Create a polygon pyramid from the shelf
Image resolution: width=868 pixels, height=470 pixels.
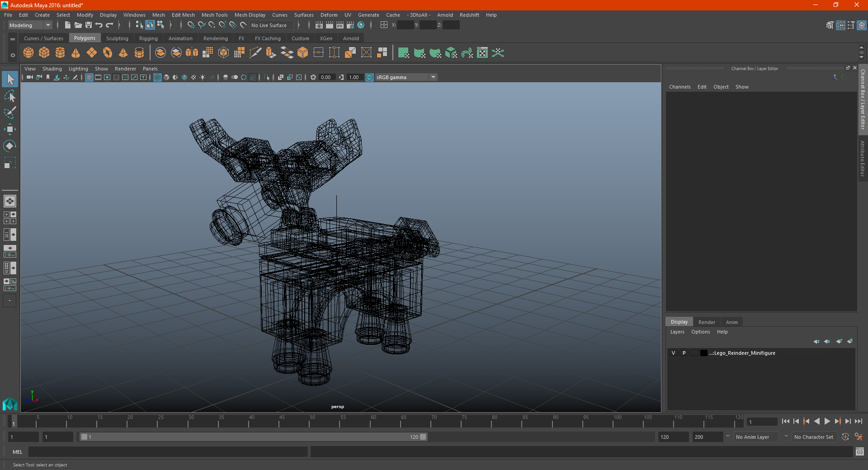tap(123, 53)
